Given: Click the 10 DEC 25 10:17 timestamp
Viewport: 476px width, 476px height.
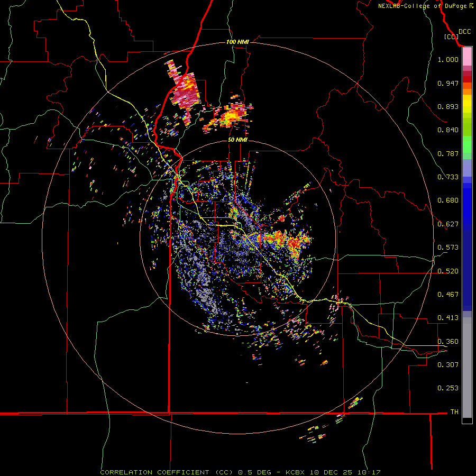Looking at the screenshot, I should pos(345,472).
